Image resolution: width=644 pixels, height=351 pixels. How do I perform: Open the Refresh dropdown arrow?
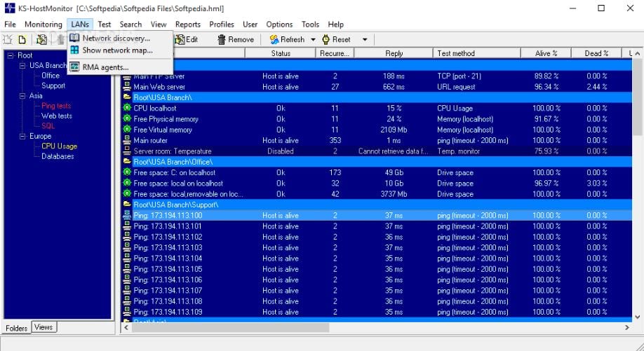(x=313, y=40)
